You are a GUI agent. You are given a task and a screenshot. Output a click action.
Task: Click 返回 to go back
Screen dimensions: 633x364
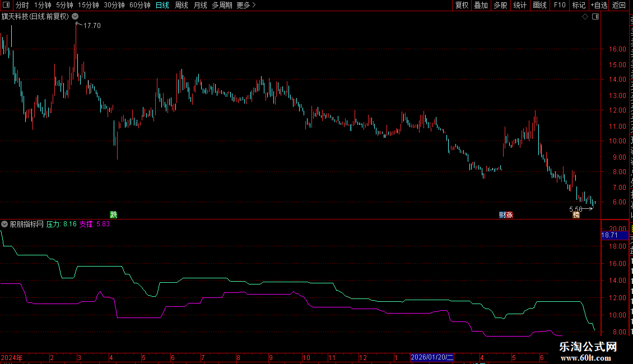click(x=618, y=5)
